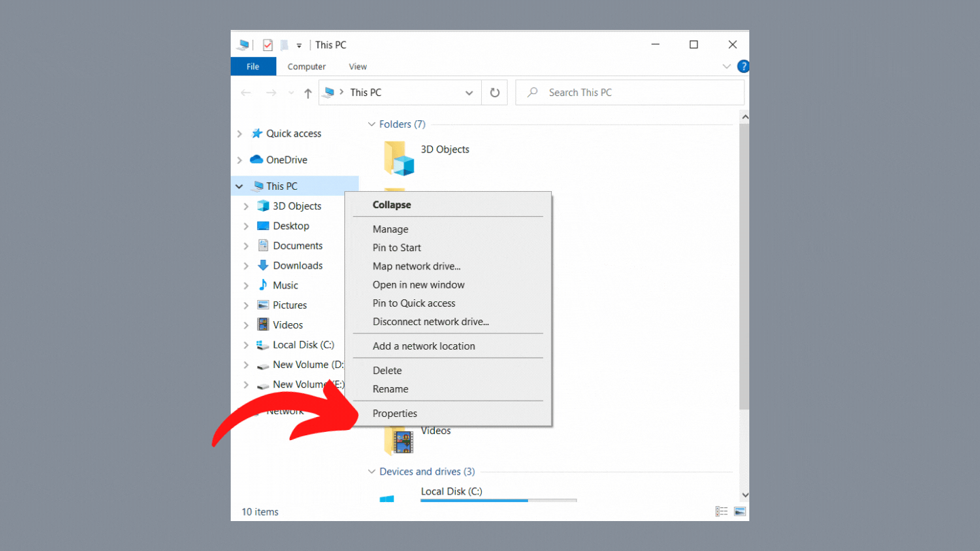The width and height of the screenshot is (980, 551).
Task: Open the 3D Objects folder icon
Action: (398, 158)
